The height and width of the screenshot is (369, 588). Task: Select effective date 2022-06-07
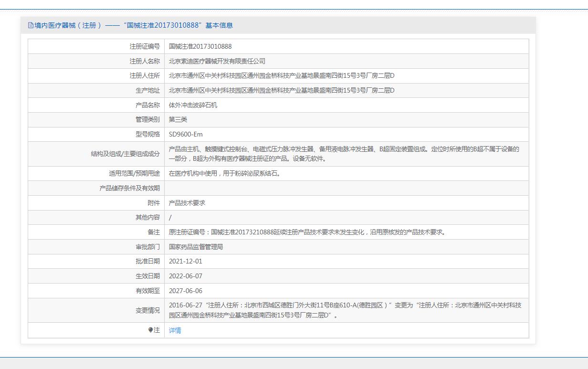186,276
